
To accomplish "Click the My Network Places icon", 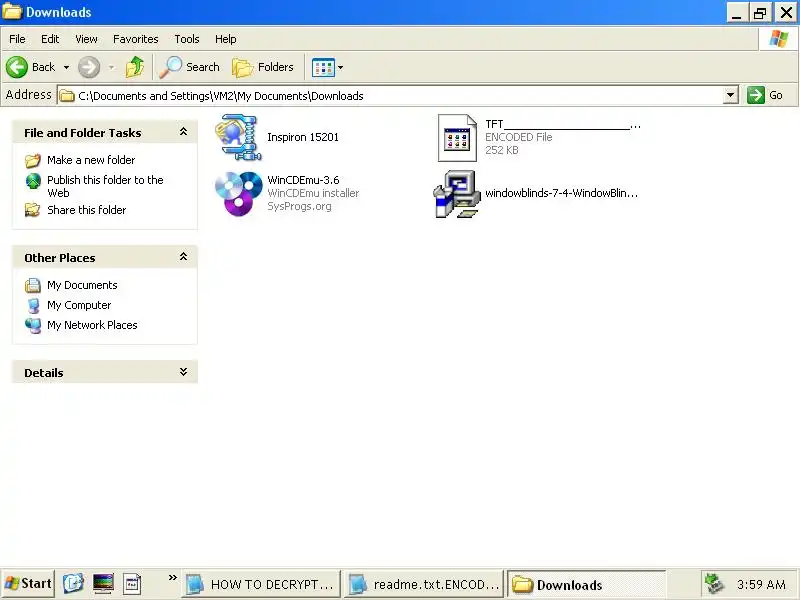I will [33, 326].
